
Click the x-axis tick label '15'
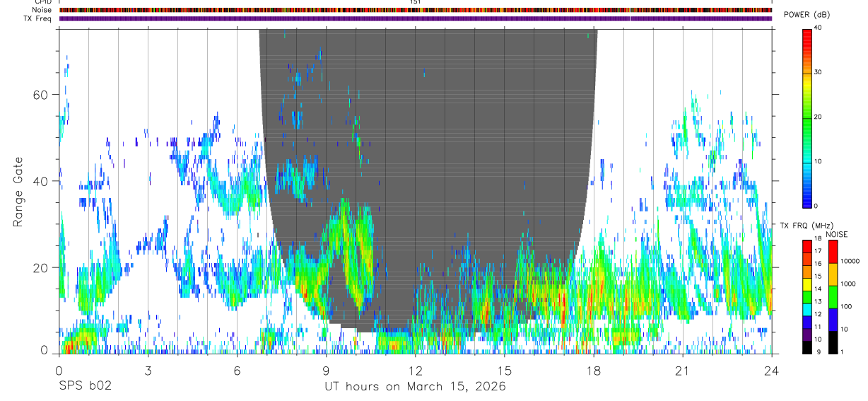[505, 370]
